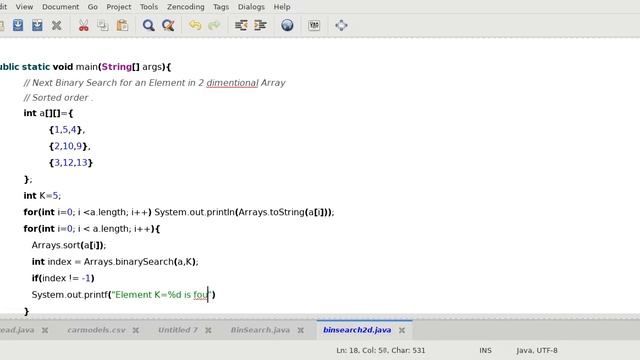
Task: Close the BinSearch.java tab
Action: click(x=301, y=330)
